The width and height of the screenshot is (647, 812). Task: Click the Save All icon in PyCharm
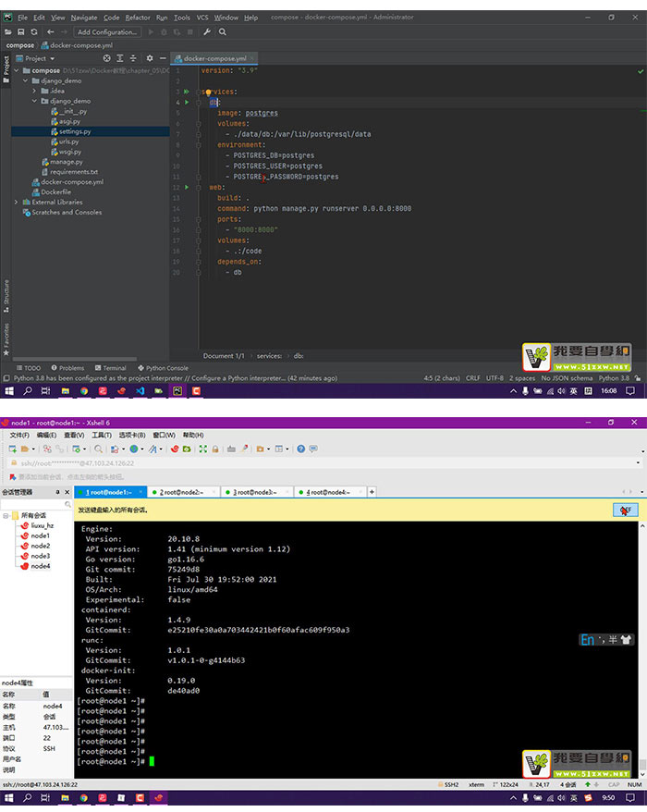20,32
